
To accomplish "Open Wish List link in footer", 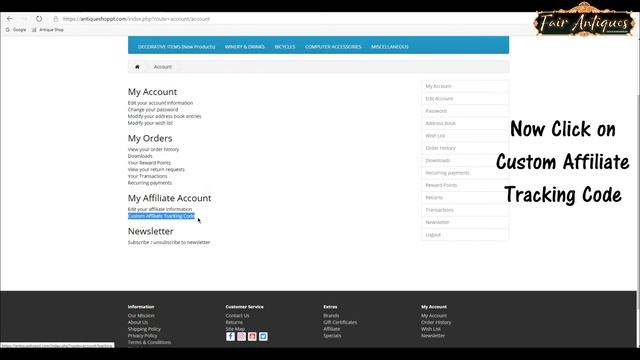I will 431,329.
